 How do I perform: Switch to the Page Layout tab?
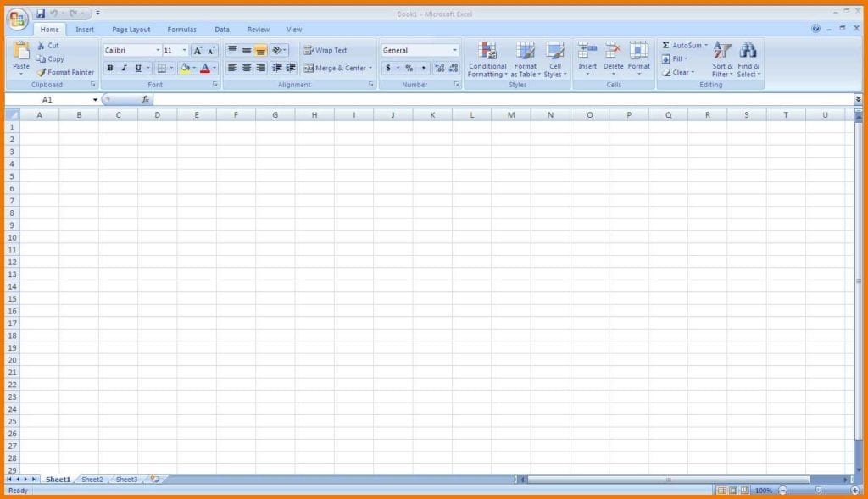coord(131,28)
